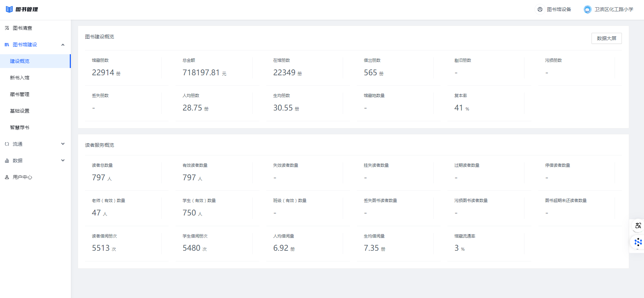
Task: Click the 流通 circulation icon in sidebar
Action: pos(7,144)
